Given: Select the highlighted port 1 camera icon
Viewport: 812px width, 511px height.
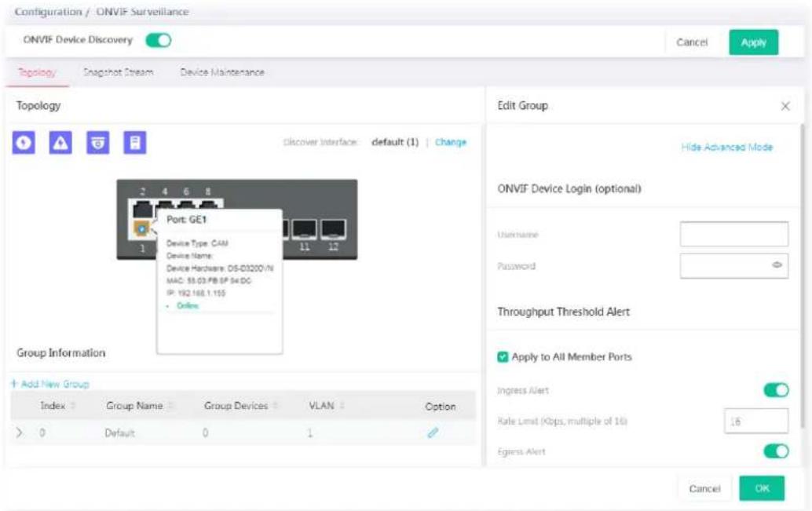Looking at the screenshot, I should tap(142, 228).
